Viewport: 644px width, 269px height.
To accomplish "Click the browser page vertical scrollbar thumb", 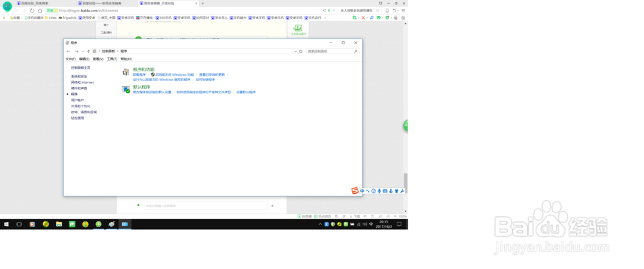I will (406, 183).
